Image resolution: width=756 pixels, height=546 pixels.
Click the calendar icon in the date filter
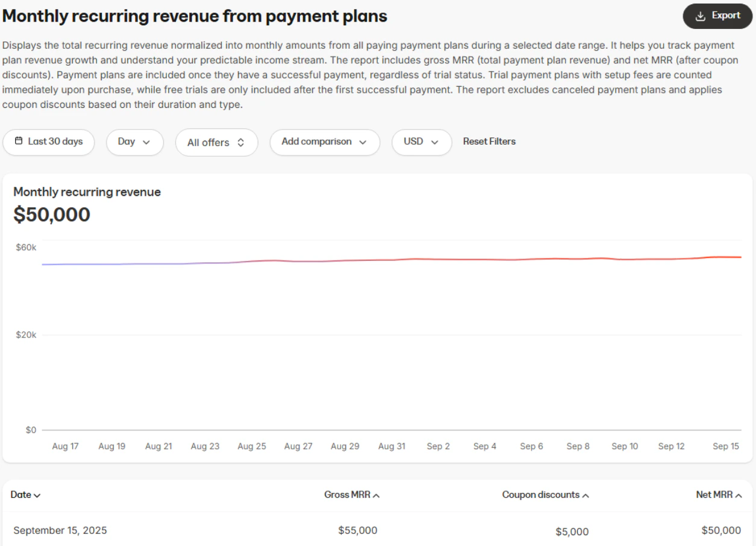(x=19, y=142)
